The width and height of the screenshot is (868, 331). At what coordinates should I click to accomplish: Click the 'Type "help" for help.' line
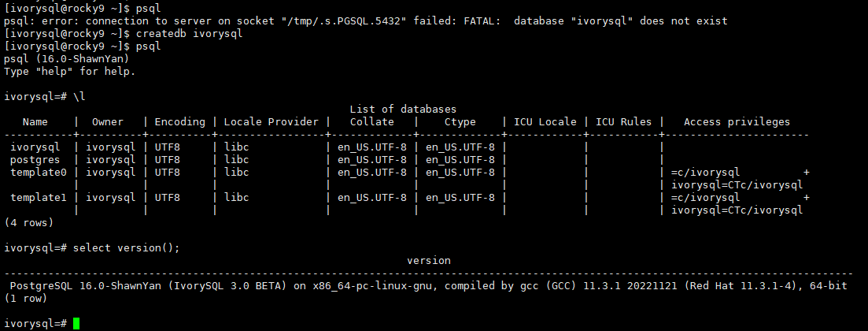pos(70,72)
